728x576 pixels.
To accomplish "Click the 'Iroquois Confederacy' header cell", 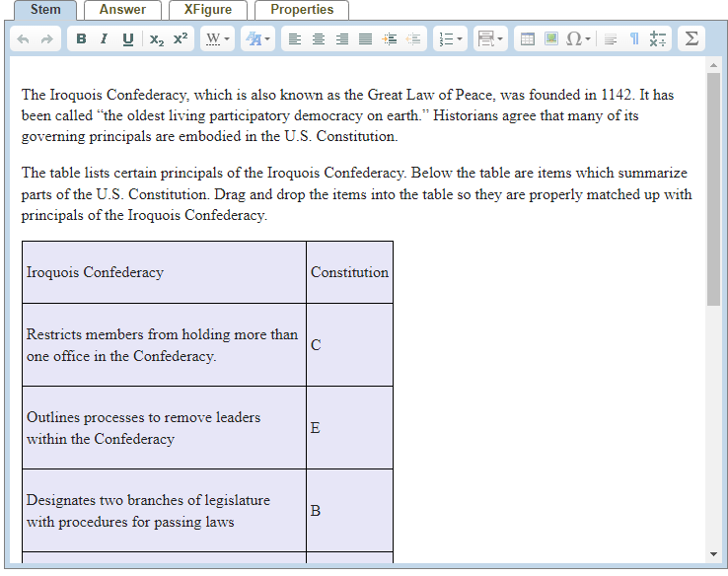I will point(164,272).
